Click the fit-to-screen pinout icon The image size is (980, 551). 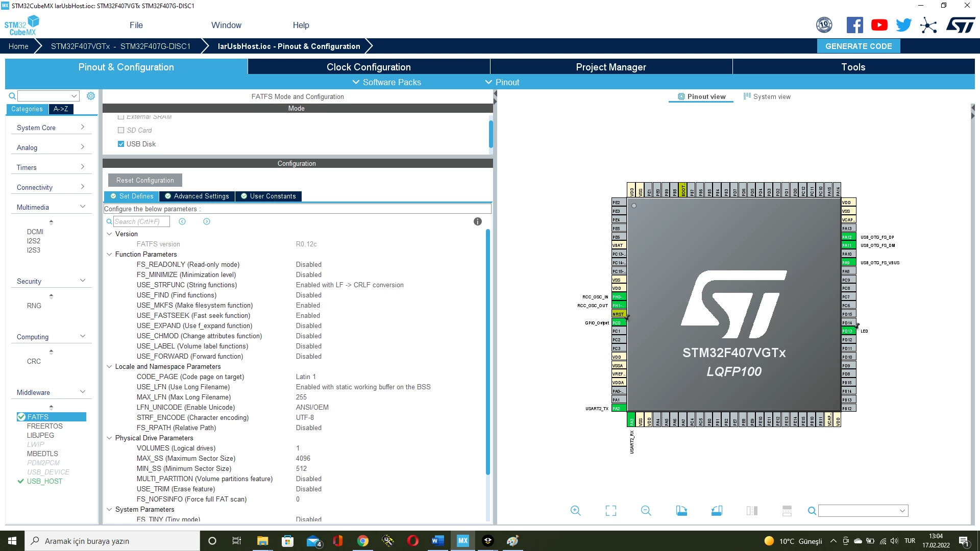pos(610,511)
